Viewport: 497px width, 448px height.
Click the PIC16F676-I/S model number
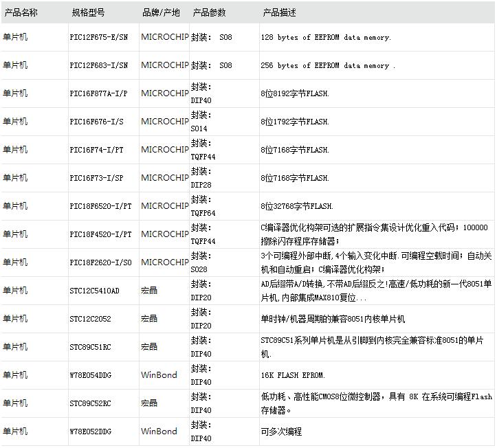click(x=98, y=122)
